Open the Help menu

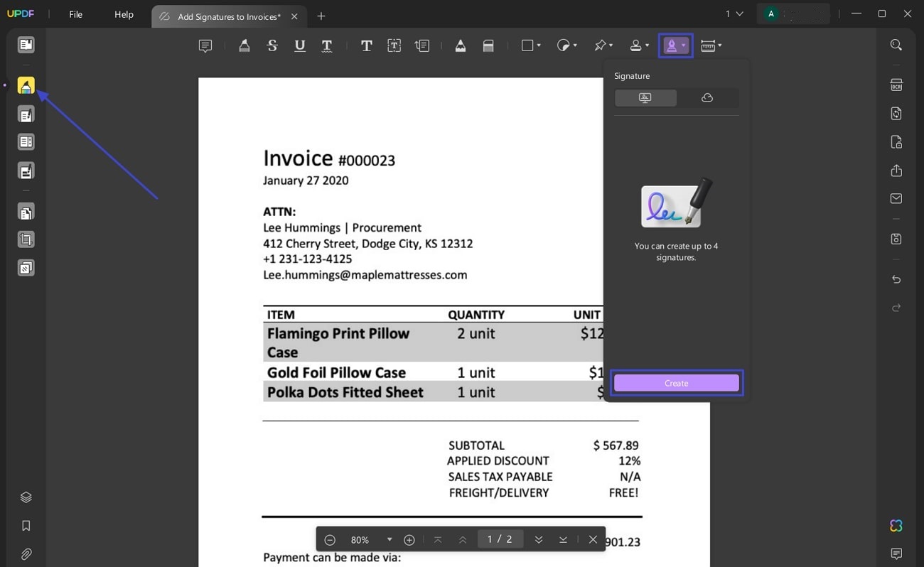pyautogui.click(x=123, y=13)
